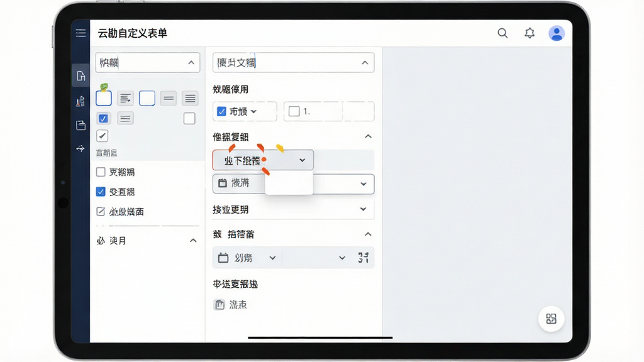
Task: Open the orange-outlined dropdown in the middle panel
Action: pos(263,160)
